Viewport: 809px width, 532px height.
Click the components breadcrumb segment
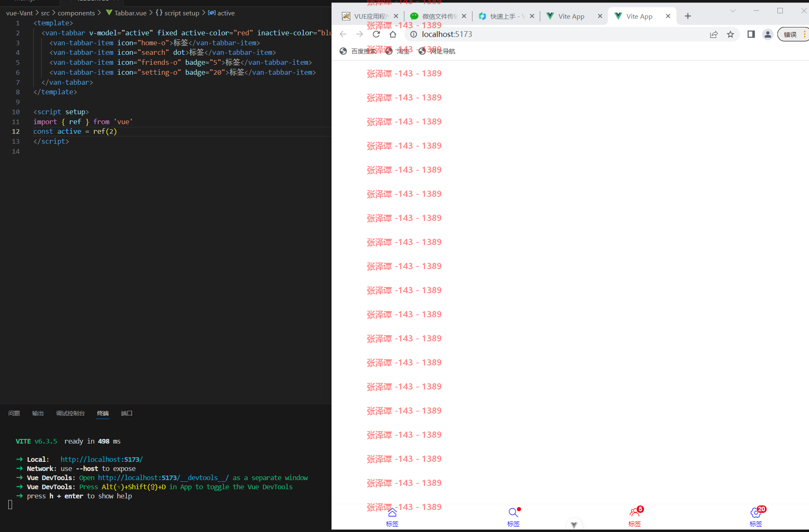pos(76,13)
